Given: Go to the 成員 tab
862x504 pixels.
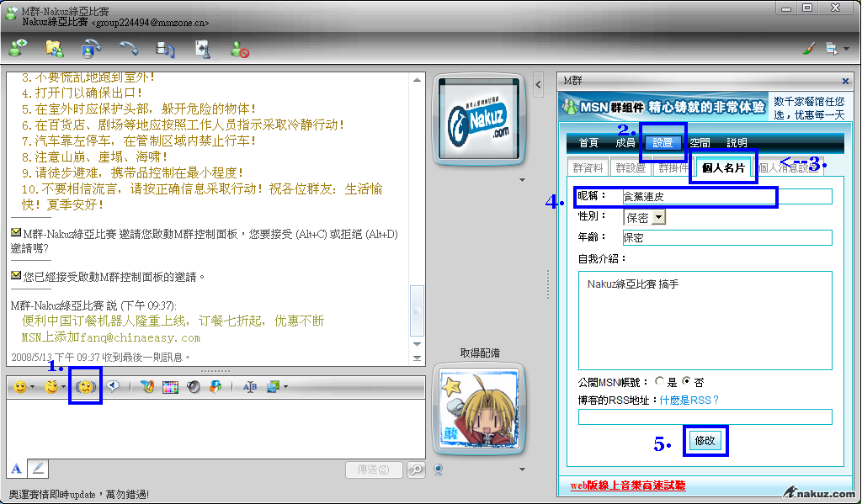Looking at the screenshot, I should tap(625, 142).
